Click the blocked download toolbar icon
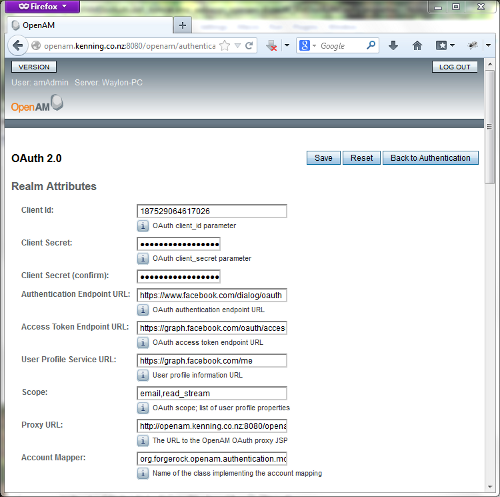Image resolution: width=500 pixels, height=497 pixels. click(272, 46)
